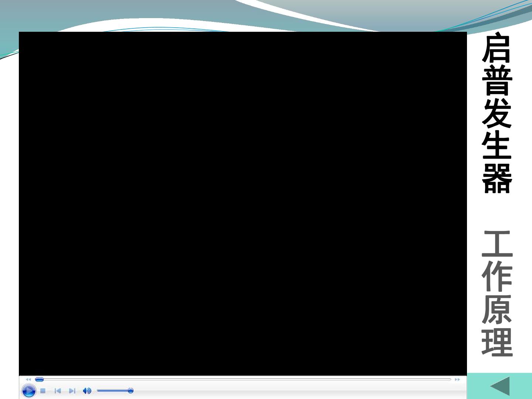
Task: Click the black video display area
Action: click(243, 204)
